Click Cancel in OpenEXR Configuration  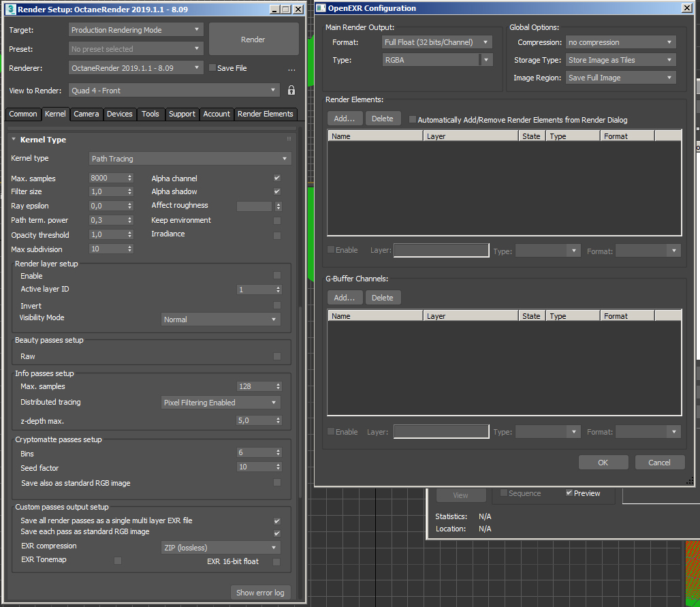(x=659, y=463)
